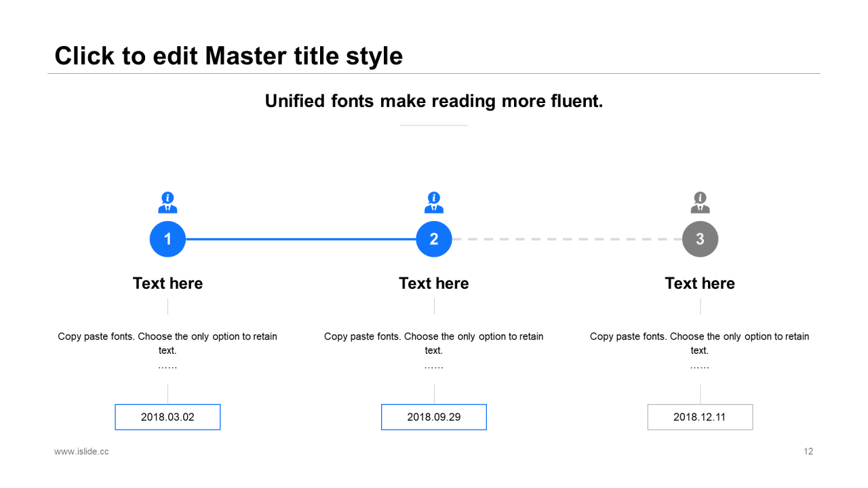Click the 'Text here' heading under circle 1
This screenshot has width=868, height=488.
167,283
